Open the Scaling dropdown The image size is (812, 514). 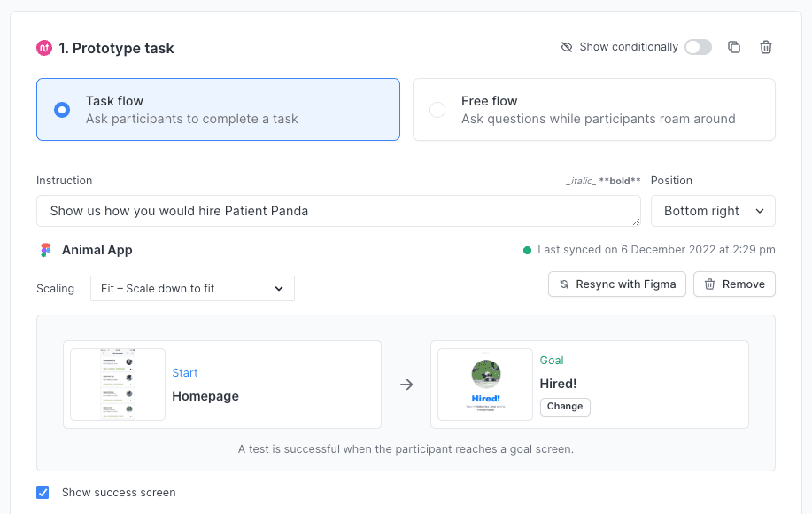[x=192, y=288]
